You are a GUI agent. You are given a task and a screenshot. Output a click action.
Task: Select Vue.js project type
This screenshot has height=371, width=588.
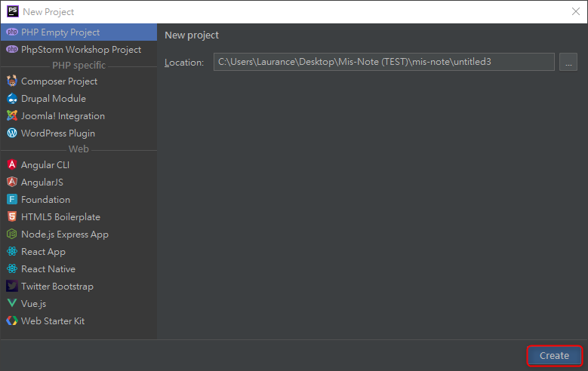(x=79, y=304)
